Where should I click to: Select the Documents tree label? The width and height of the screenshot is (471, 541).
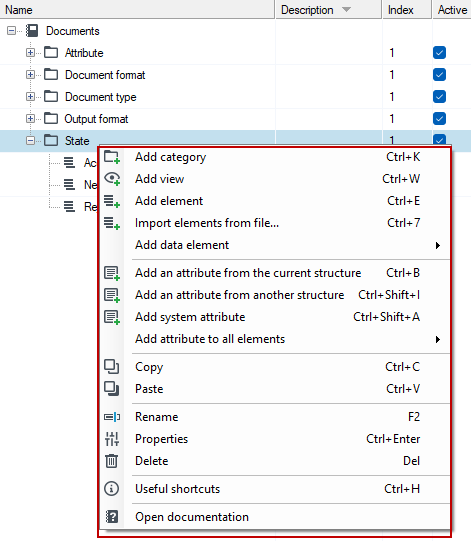pyautogui.click(x=73, y=31)
